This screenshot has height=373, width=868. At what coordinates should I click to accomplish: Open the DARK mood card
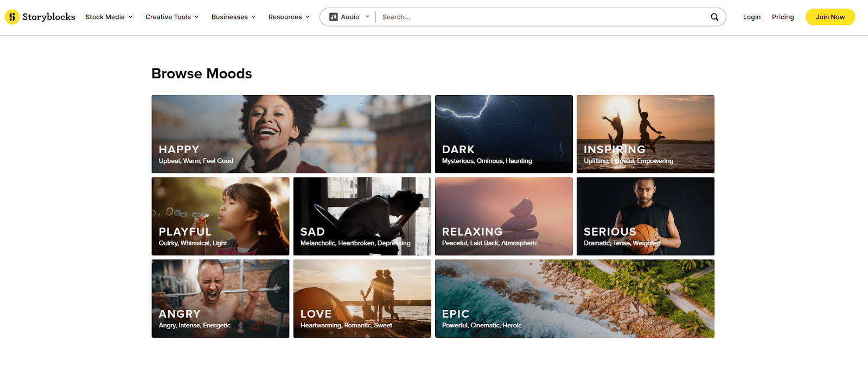pos(504,134)
